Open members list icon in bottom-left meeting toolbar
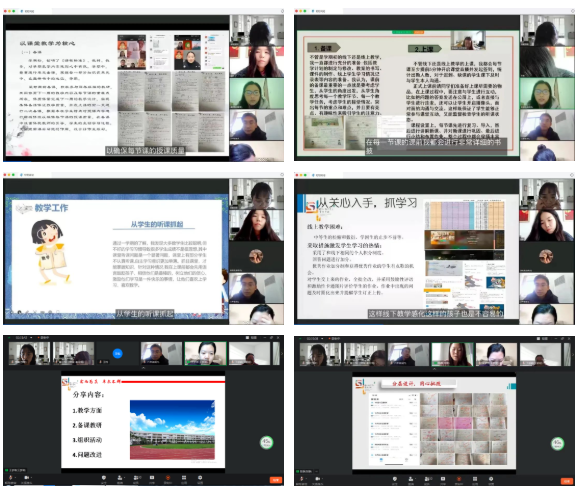Viewport: 581px width, 493px height. click(x=136, y=478)
